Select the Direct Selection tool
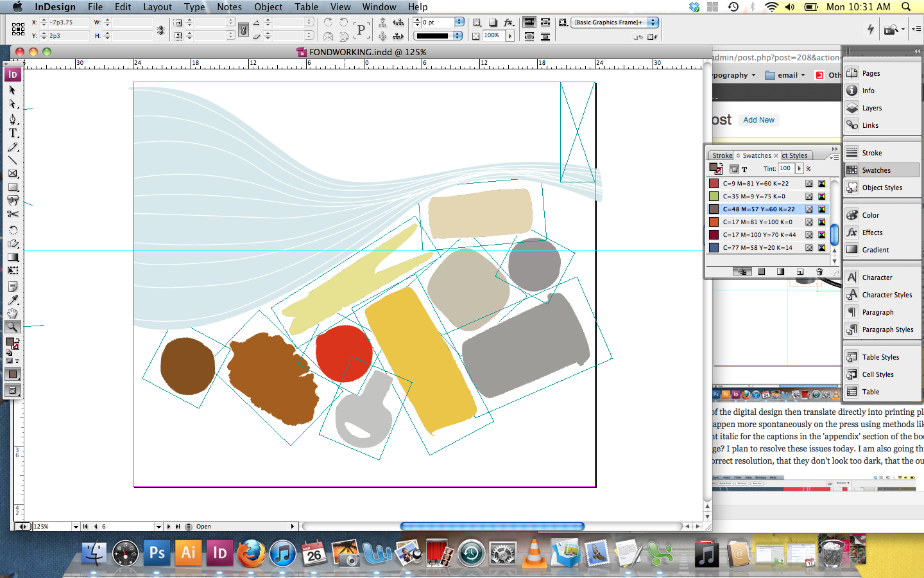924x578 pixels. coord(12,104)
